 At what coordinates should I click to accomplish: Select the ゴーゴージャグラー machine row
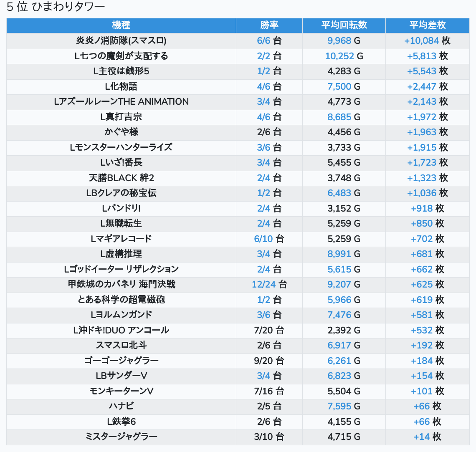pyautogui.click(x=121, y=361)
